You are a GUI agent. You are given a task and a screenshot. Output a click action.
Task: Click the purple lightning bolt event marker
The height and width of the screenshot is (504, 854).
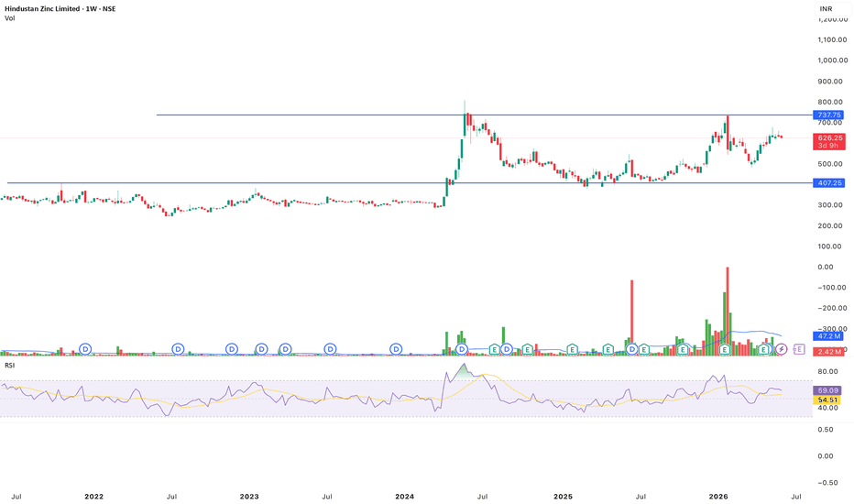pyautogui.click(x=781, y=349)
